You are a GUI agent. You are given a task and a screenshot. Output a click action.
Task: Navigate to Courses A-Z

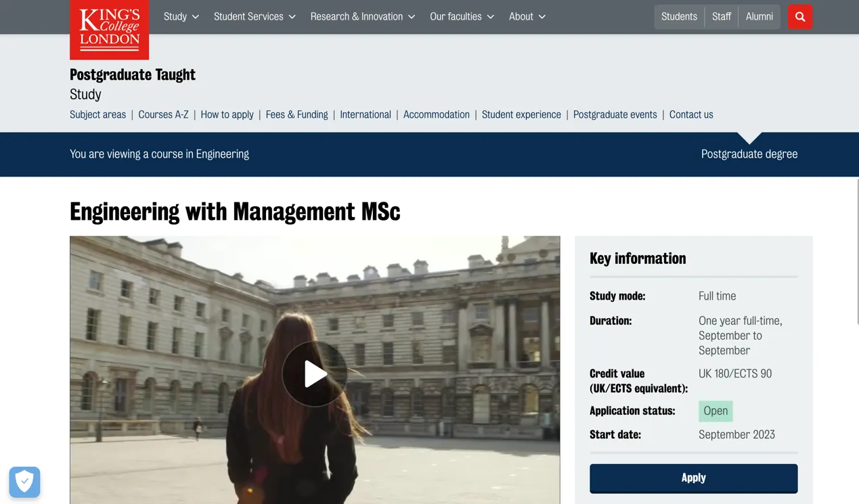(x=163, y=114)
